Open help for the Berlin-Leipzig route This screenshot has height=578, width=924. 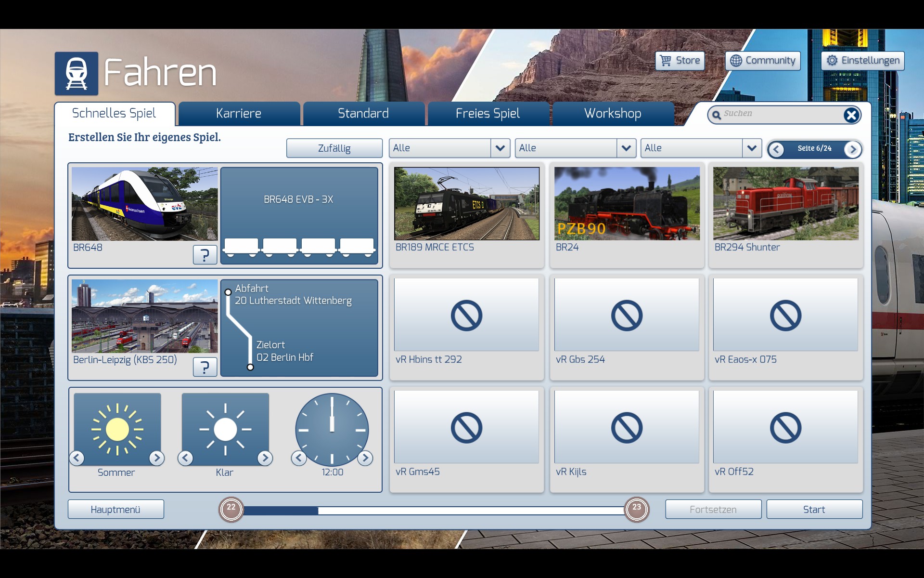[x=205, y=367]
